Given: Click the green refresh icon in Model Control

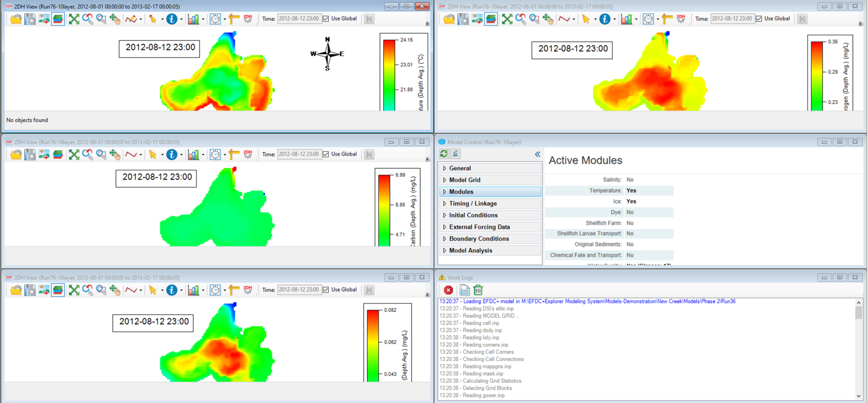Looking at the screenshot, I should 444,154.
